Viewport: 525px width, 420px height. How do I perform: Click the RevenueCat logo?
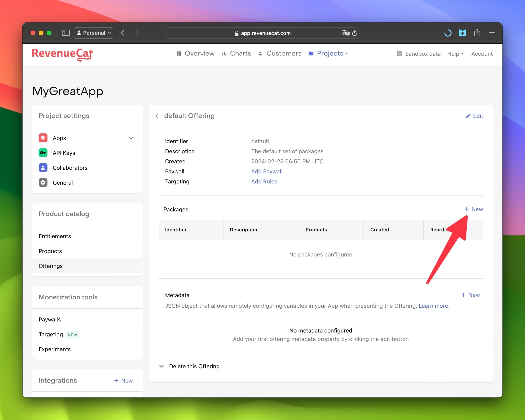click(62, 55)
